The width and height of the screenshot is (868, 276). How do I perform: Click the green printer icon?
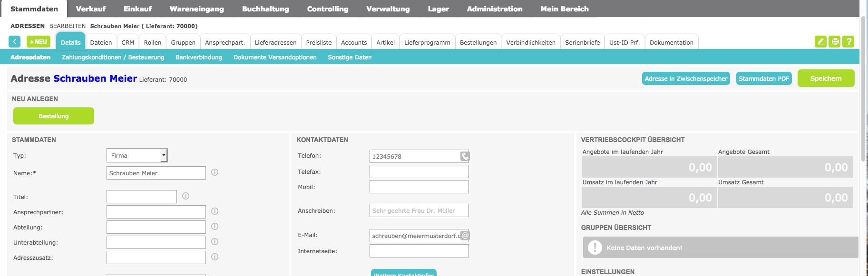pos(834,42)
